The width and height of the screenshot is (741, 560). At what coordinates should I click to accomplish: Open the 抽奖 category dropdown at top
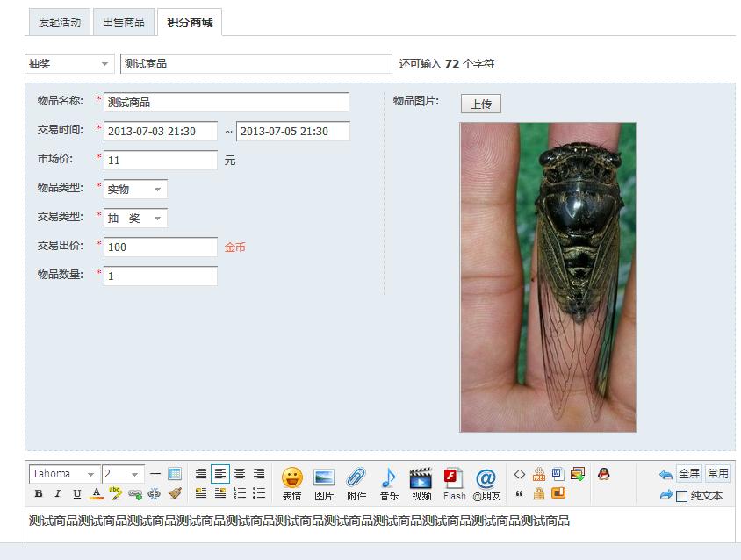(x=69, y=64)
